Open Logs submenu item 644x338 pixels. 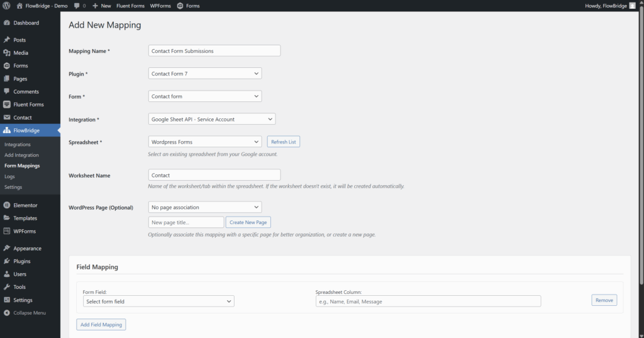click(9, 176)
